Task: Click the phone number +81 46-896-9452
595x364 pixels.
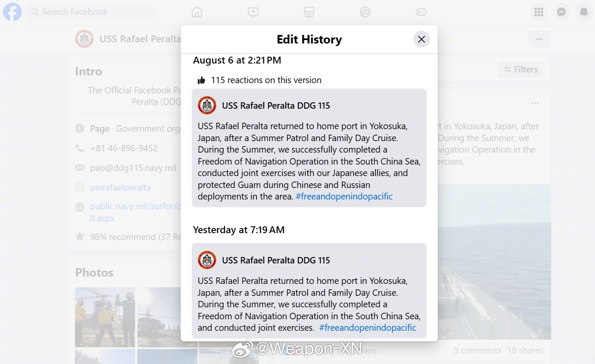Action: 124,148
